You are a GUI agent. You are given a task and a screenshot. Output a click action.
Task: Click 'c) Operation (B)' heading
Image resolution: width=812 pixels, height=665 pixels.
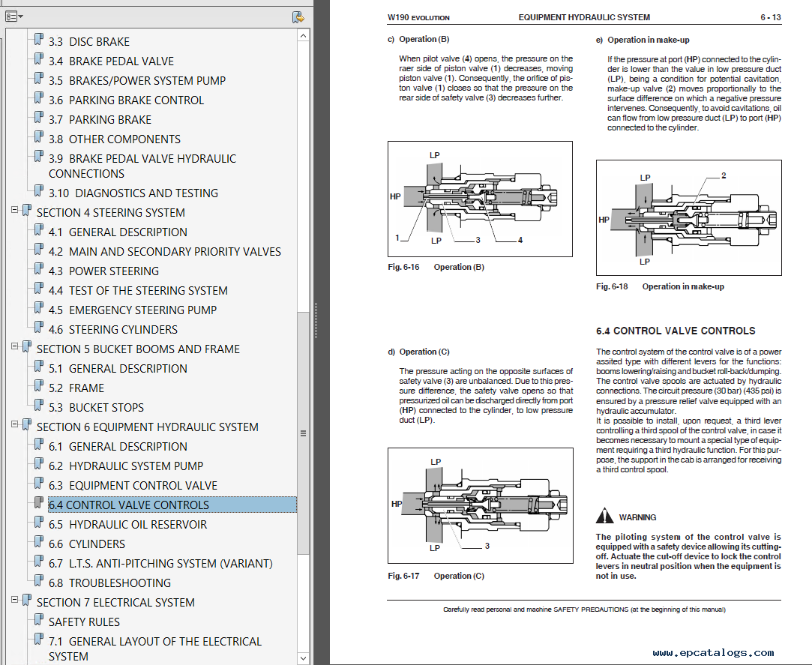tap(418, 40)
